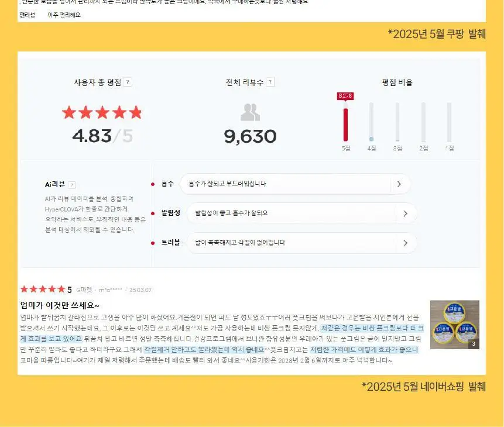Click the help icon beside 사용자 총 평점

128,82
